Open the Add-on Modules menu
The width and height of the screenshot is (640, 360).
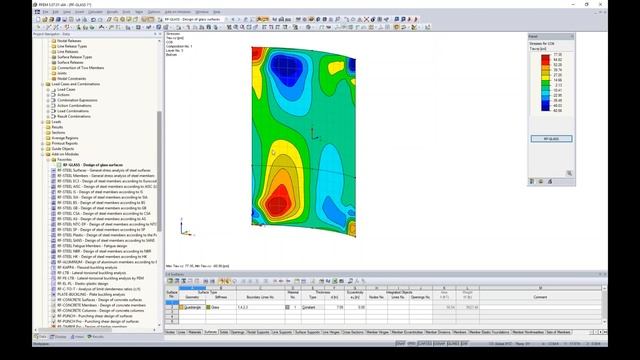coord(178,12)
